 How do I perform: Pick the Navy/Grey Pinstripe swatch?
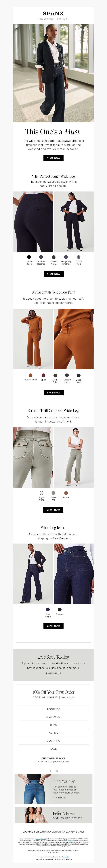coord(66,257)
